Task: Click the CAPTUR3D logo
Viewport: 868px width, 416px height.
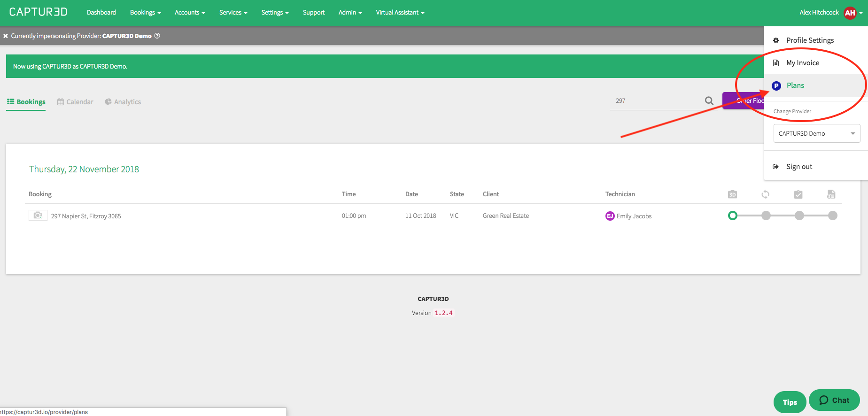Action: [x=38, y=12]
